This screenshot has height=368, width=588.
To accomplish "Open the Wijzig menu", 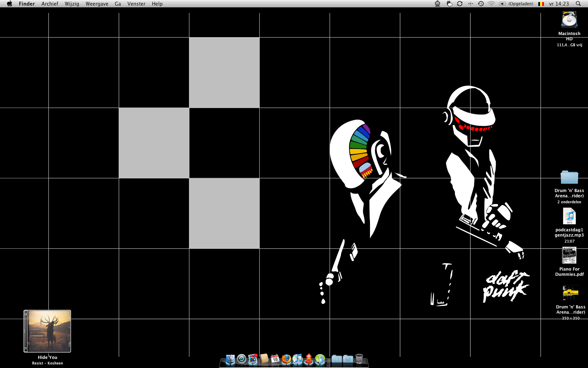I will coord(72,4).
